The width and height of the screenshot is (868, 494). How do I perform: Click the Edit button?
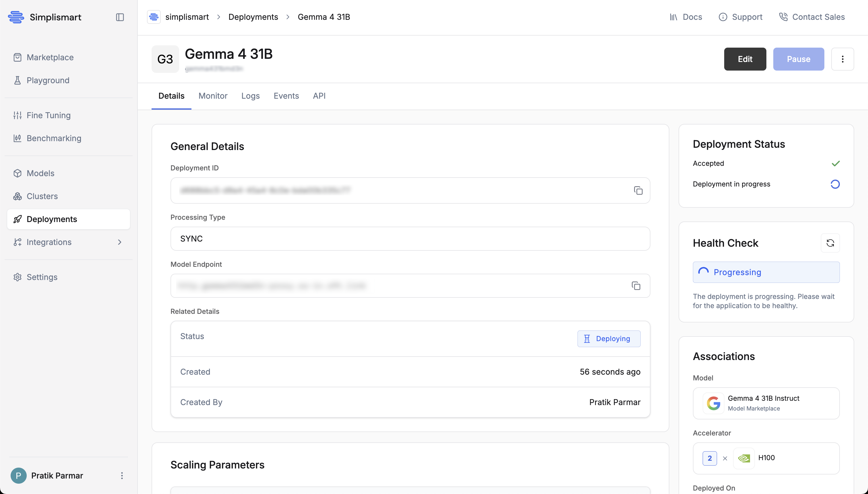pyautogui.click(x=745, y=59)
